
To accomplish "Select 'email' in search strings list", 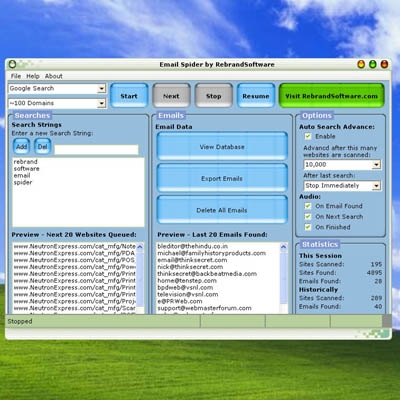I will [x=22, y=176].
